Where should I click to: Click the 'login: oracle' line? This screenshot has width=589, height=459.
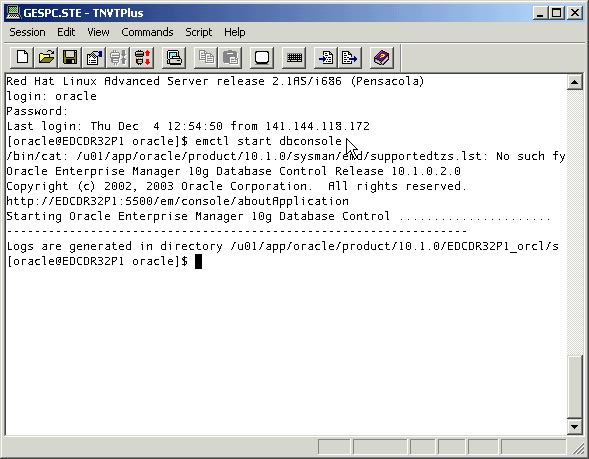pos(51,96)
